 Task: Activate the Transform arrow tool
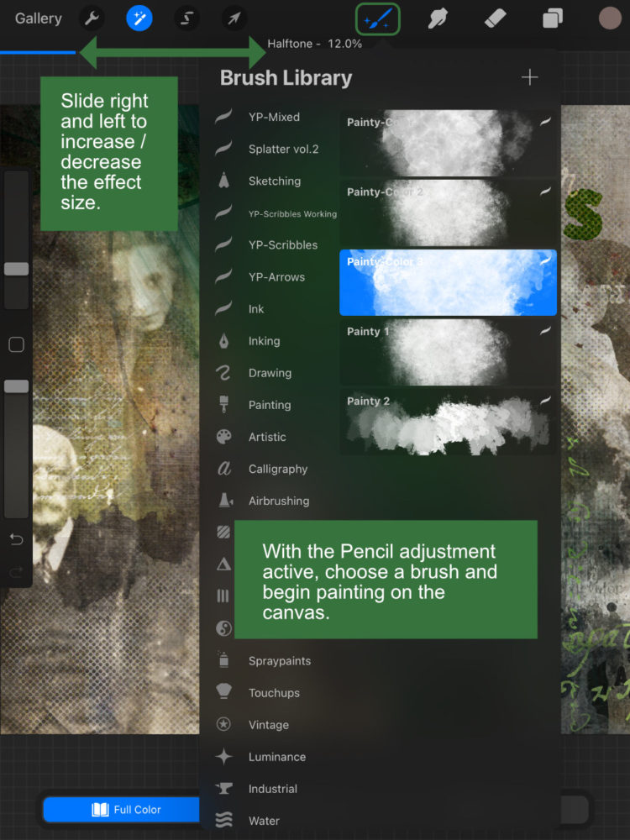click(x=234, y=18)
